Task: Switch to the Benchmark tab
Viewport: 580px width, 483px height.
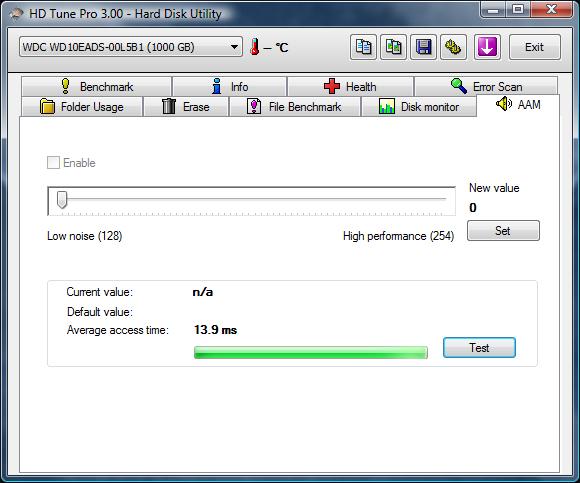Action: pos(97,87)
